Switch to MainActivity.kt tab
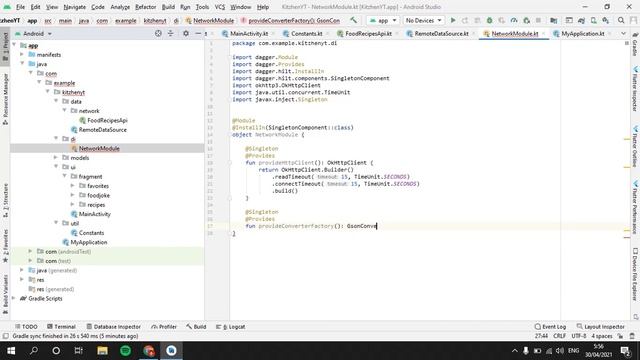The image size is (640, 360). (249, 33)
